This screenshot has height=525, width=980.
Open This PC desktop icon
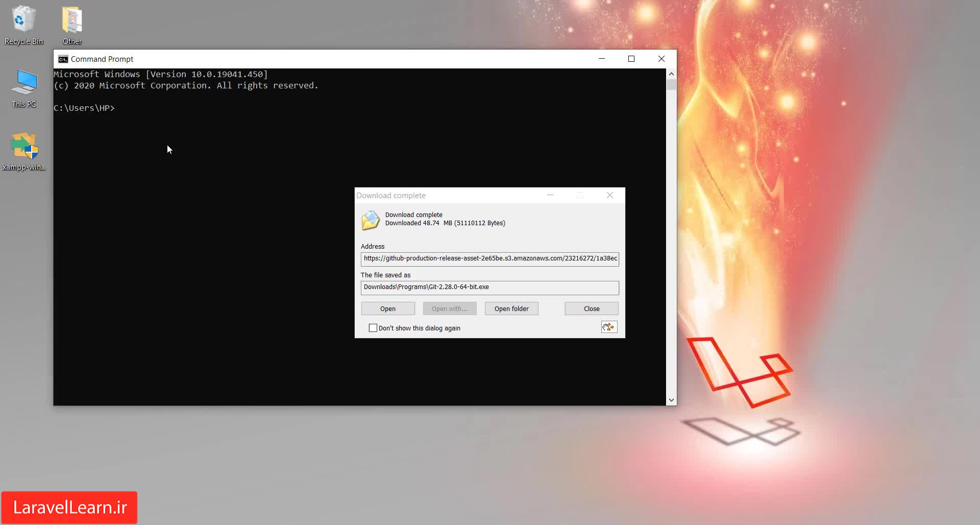click(x=24, y=88)
